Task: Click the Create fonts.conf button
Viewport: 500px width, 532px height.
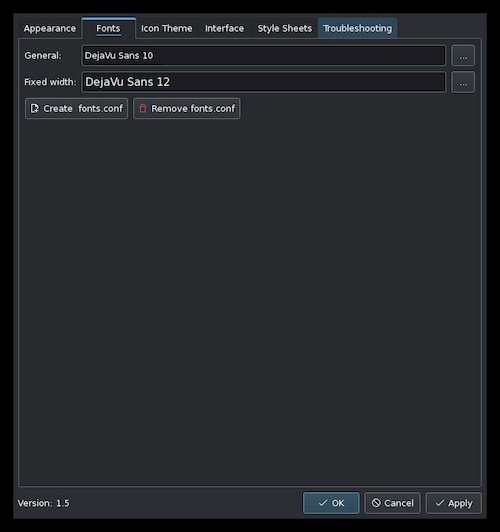Action: coord(76,109)
